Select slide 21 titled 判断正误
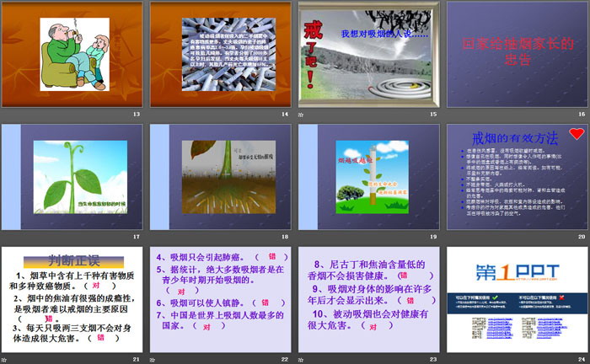 pyautogui.click(x=72, y=300)
